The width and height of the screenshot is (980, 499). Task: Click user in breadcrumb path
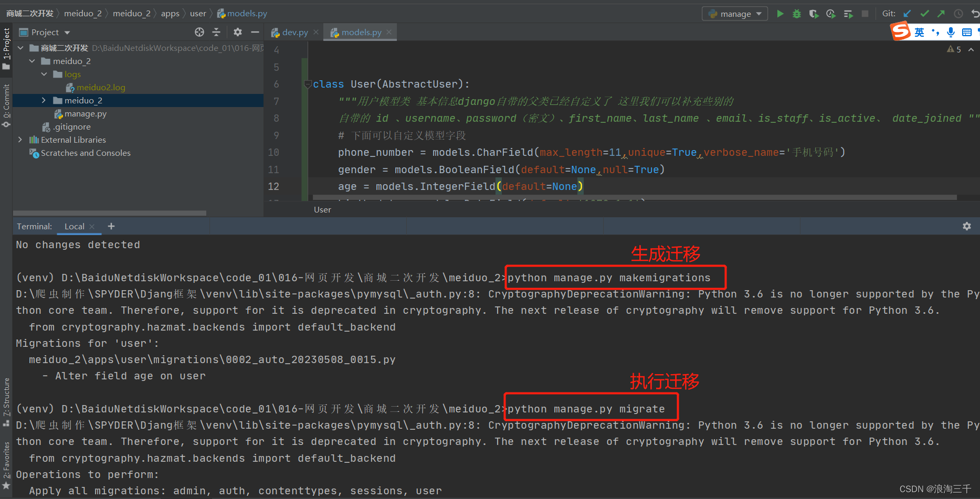pos(198,13)
